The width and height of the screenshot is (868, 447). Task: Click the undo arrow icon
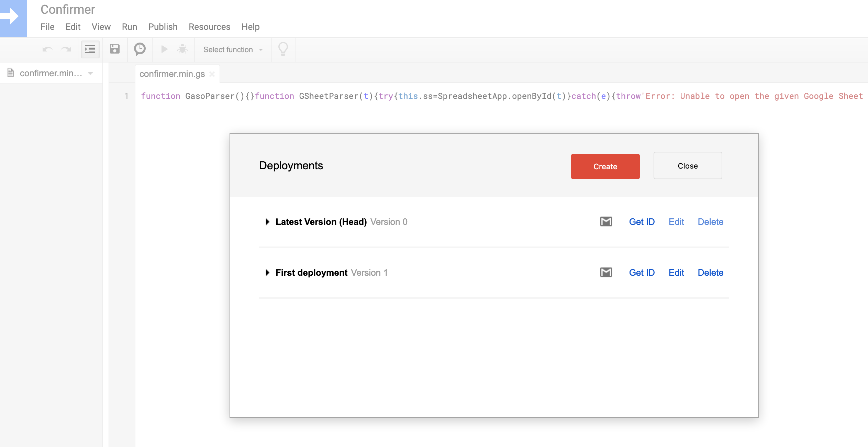(x=47, y=49)
